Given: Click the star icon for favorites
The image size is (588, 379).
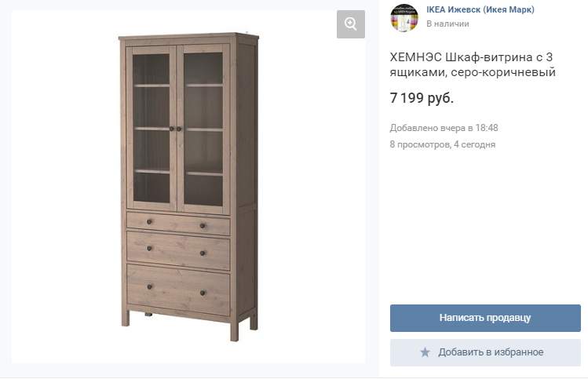Looking at the screenshot, I should pyautogui.click(x=425, y=352).
